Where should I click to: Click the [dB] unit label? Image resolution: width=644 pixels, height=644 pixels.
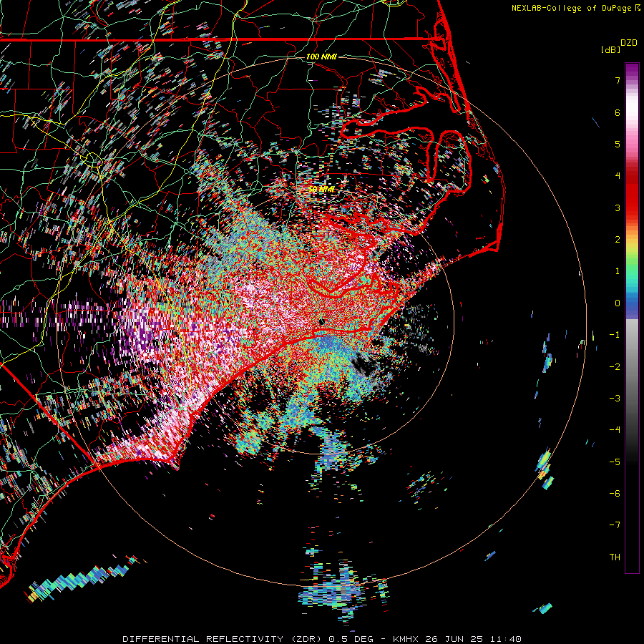point(611,49)
